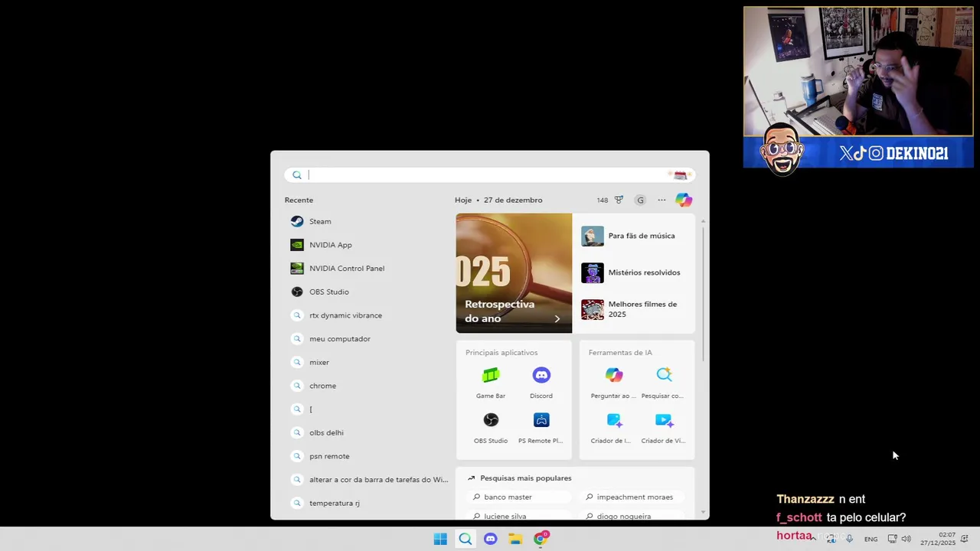The width and height of the screenshot is (980, 551).
Task: Open the volume speaker tray icon
Action: coord(906,539)
